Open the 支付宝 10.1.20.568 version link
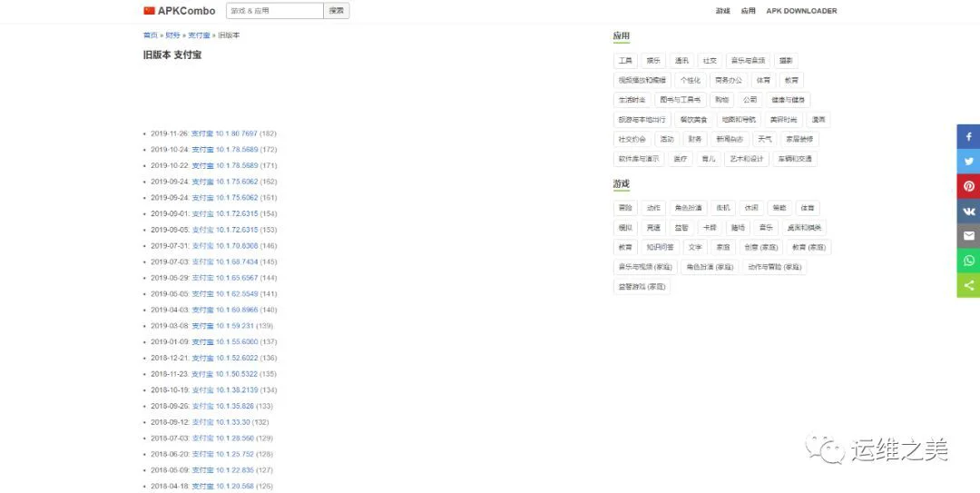 pyautogui.click(x=222, y=486)
